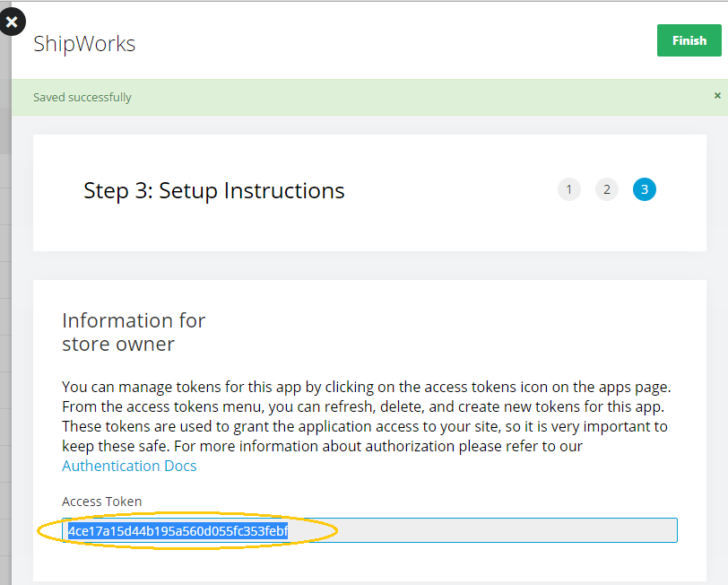The height and width of the screenshot is (585, 728).
Task: Select the active step 3 indicator
Action: tap(644, 189)
